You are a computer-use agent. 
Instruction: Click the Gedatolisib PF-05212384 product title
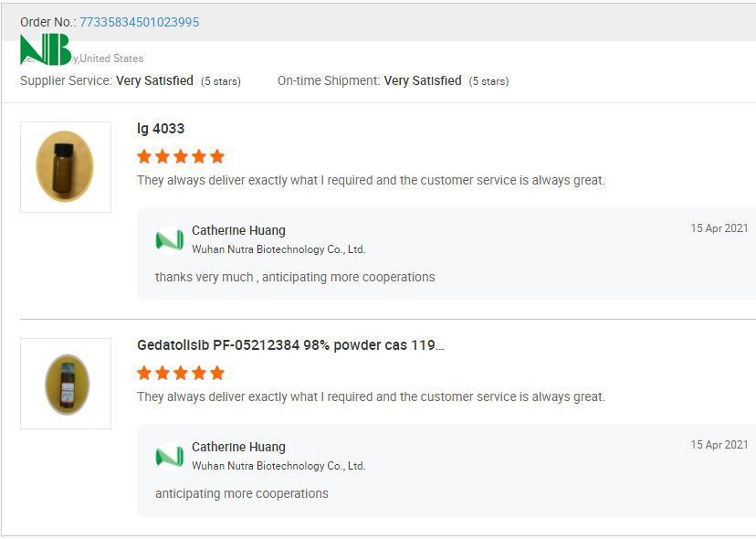(290, 345)
